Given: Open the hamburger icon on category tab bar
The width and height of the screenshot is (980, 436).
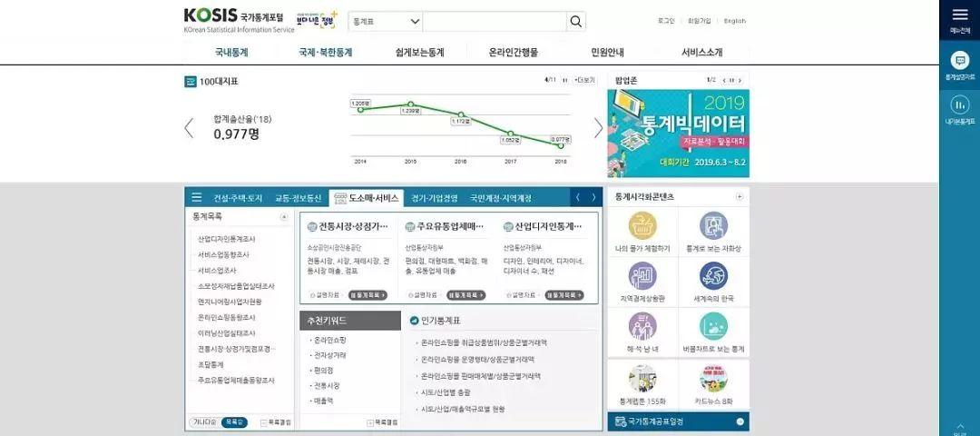Looking at the screenshot, I should [197, 198].
